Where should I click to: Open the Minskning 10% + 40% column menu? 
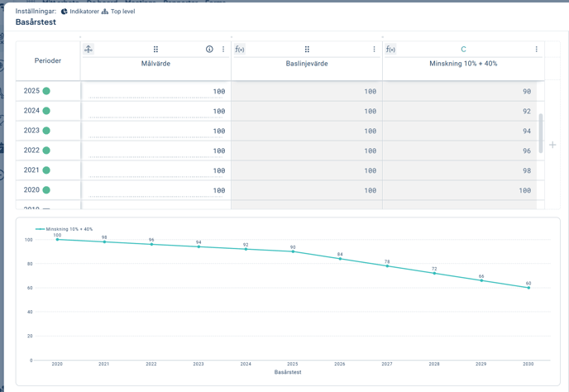pos(536,50)
